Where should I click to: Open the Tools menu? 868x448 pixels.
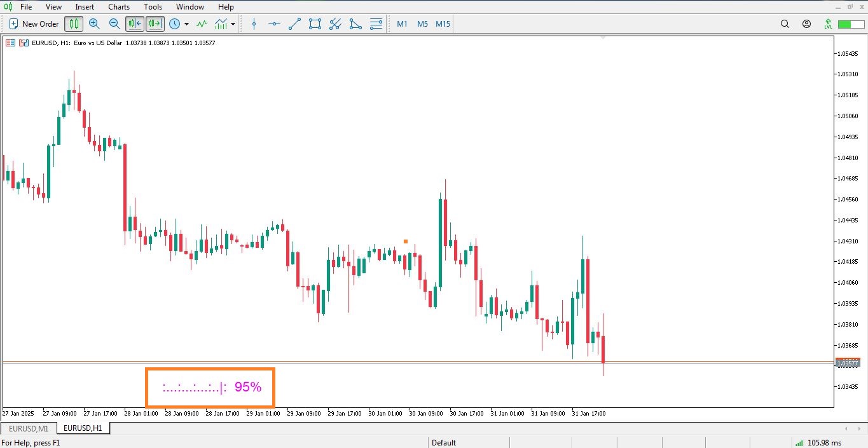[x=153, y=7]
